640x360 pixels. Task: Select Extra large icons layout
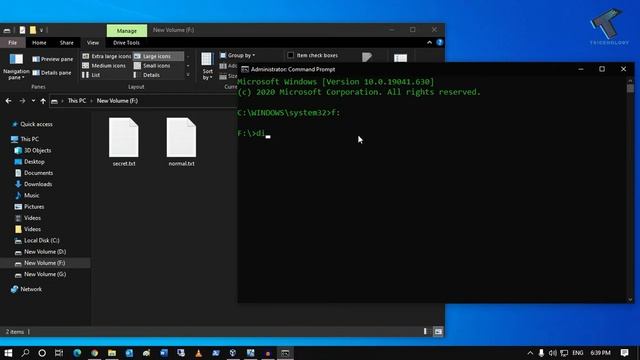(x=107, y=56)
